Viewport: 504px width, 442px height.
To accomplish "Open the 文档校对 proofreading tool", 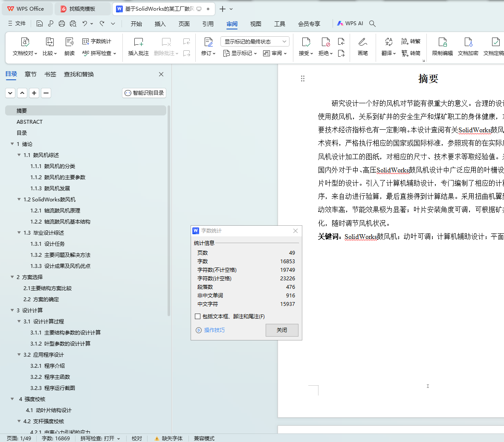I will (25, 47).
